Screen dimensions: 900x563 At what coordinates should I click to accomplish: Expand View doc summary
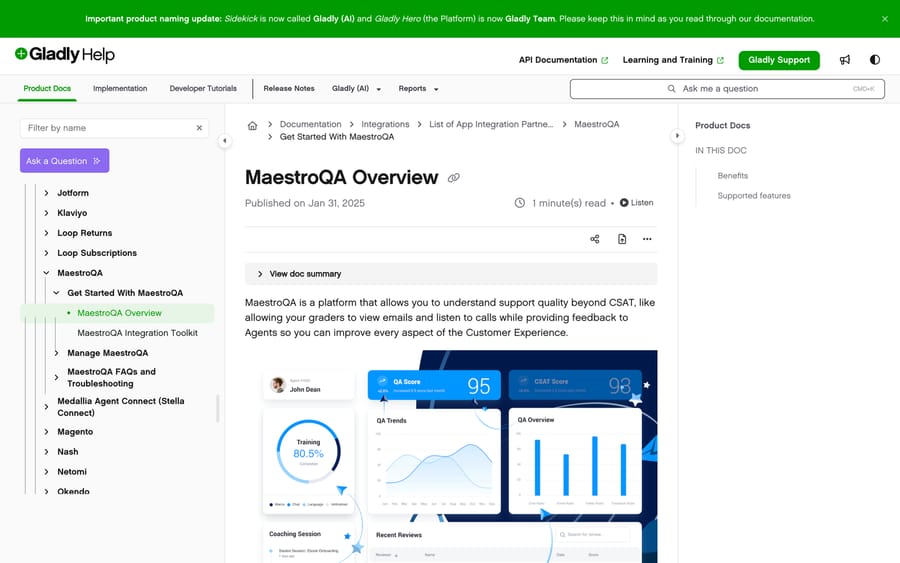(x=451, y=274)
